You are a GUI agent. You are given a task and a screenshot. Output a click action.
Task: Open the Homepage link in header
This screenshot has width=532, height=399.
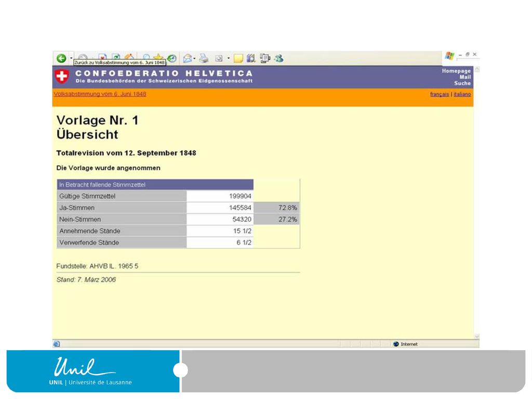[456, 71]
